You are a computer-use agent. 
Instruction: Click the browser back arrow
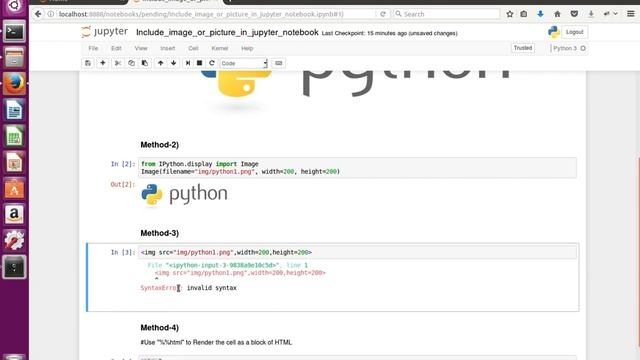(38, 14)
